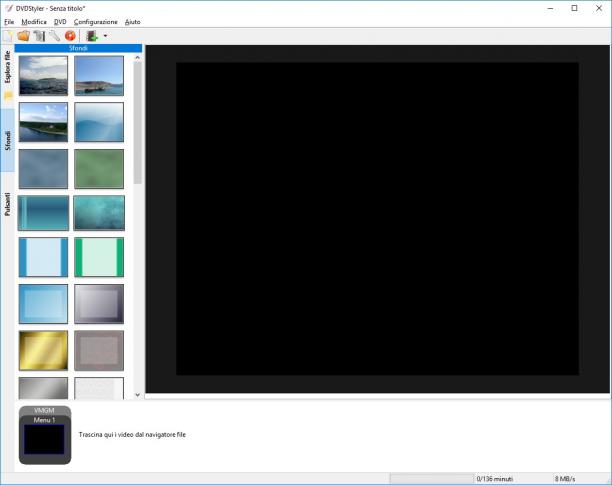This screenshot has height=485, width=612.
Task: Pick the silver gradient background
Action: 43,388
